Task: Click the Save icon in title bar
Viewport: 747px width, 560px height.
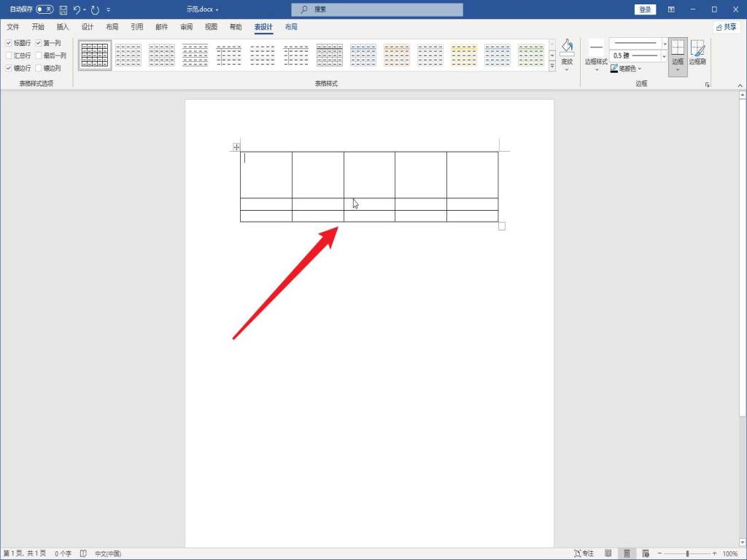Action: pyautogui.click(x=63, y=9)
